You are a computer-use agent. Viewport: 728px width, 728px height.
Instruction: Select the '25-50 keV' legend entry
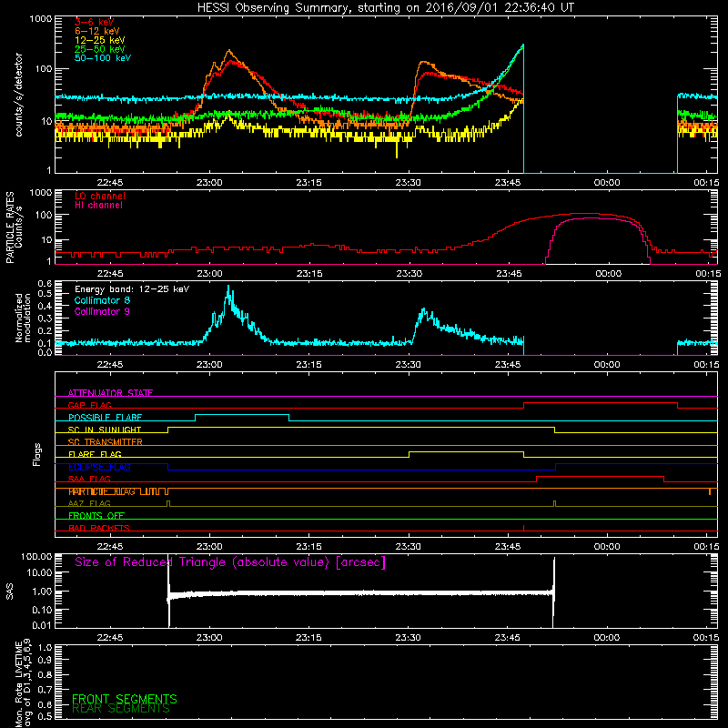pos(100,49)
